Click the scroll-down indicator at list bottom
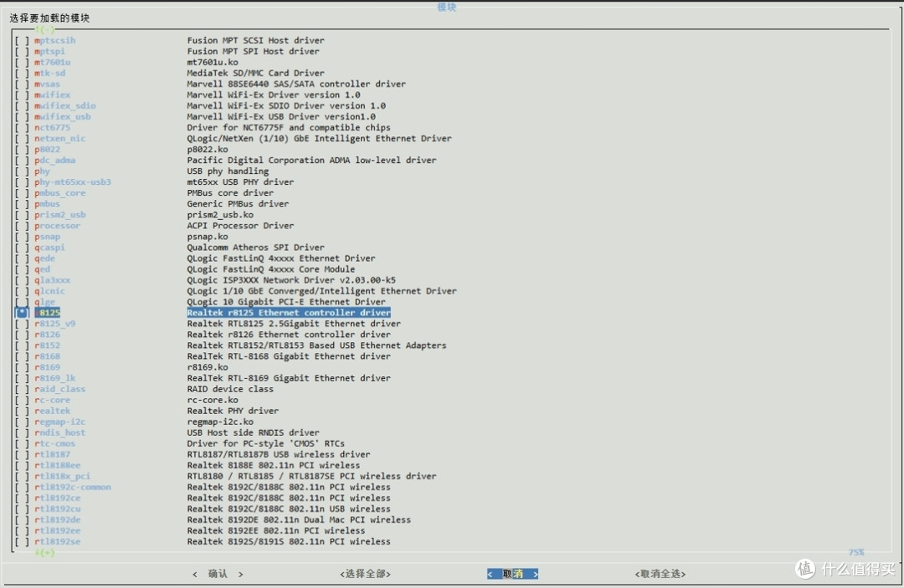Viewport: 904px width, 588px height. click(x=45, y=552)
